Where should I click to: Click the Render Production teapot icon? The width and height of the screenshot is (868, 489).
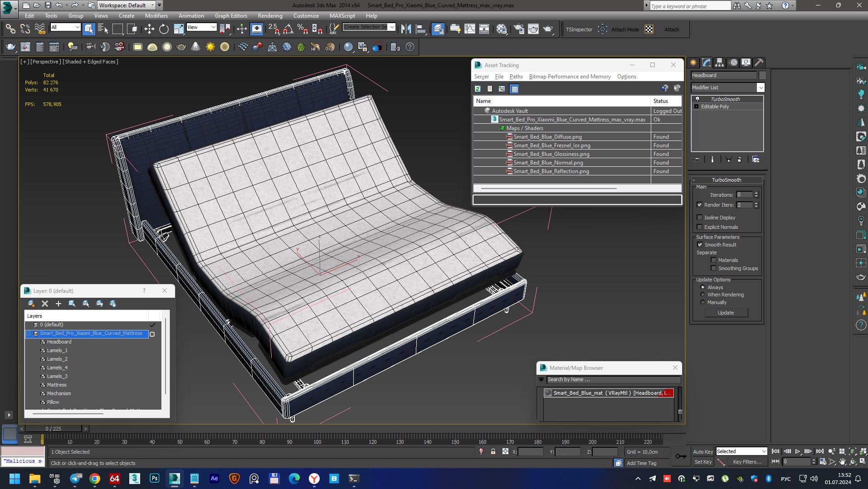[548, 29]
